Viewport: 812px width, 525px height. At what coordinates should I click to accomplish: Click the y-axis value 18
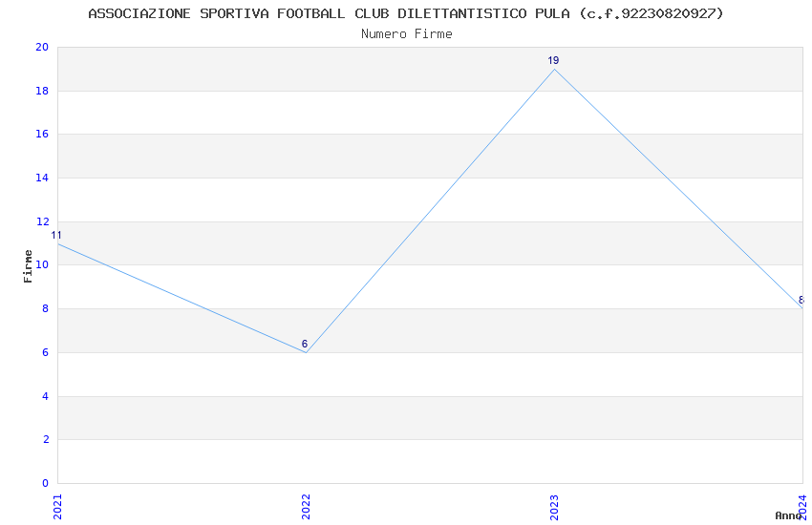pyautogui.click(x=41, y=92)
